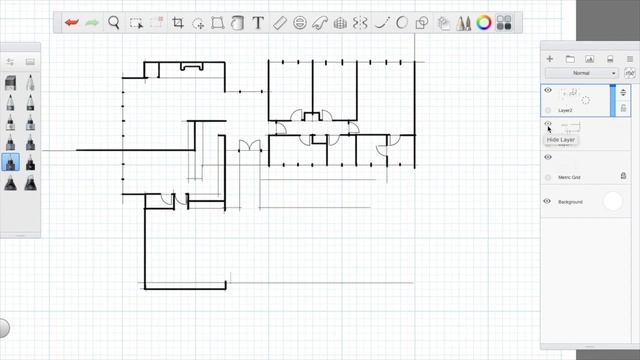Enable Predictive Stroke circle tool
This screenshot has width=640, height=360.
pos(402,22)
